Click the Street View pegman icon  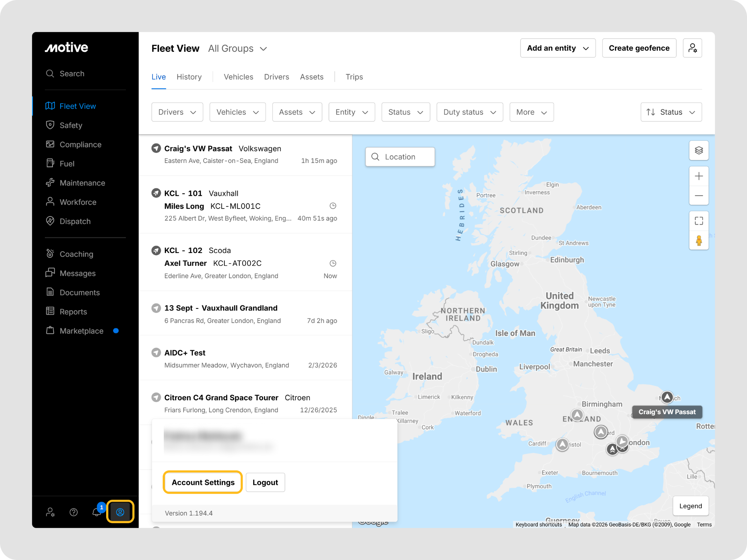(698, 241)
